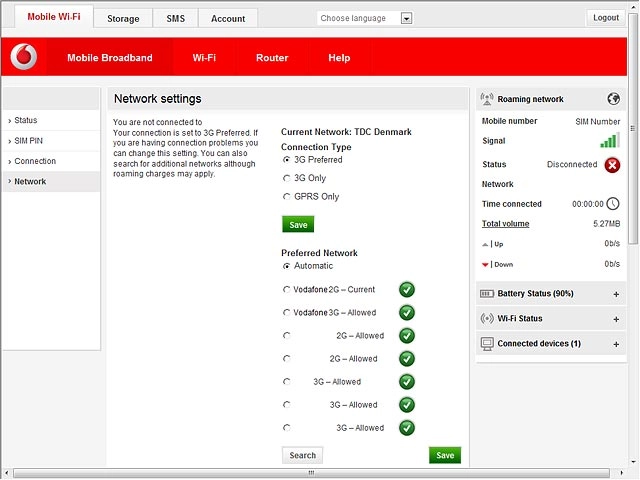Open the Router menu
The height and width of the screenshot is (480, 640).
click(x=272, y=58)
